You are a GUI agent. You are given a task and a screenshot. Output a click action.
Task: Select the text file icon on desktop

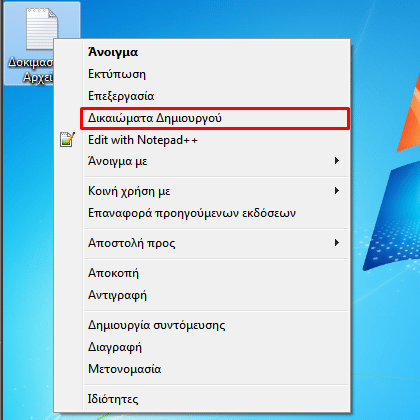point(41,29)
